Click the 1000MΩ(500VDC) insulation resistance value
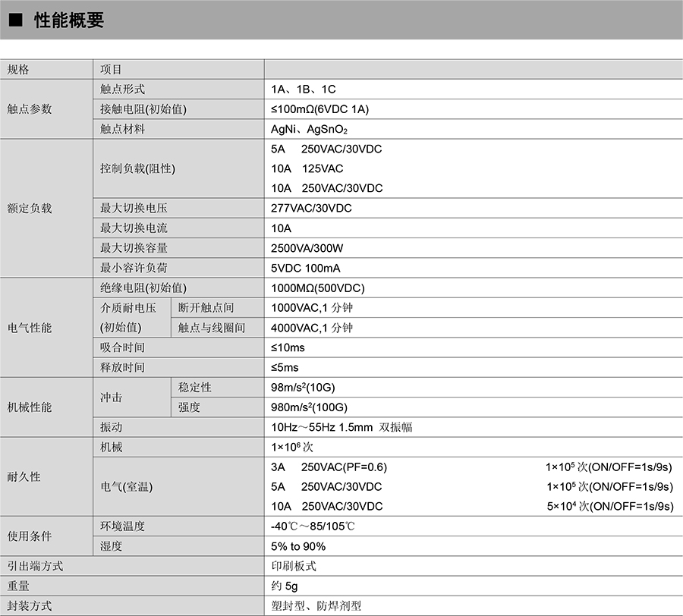 [x=317, y=288]
